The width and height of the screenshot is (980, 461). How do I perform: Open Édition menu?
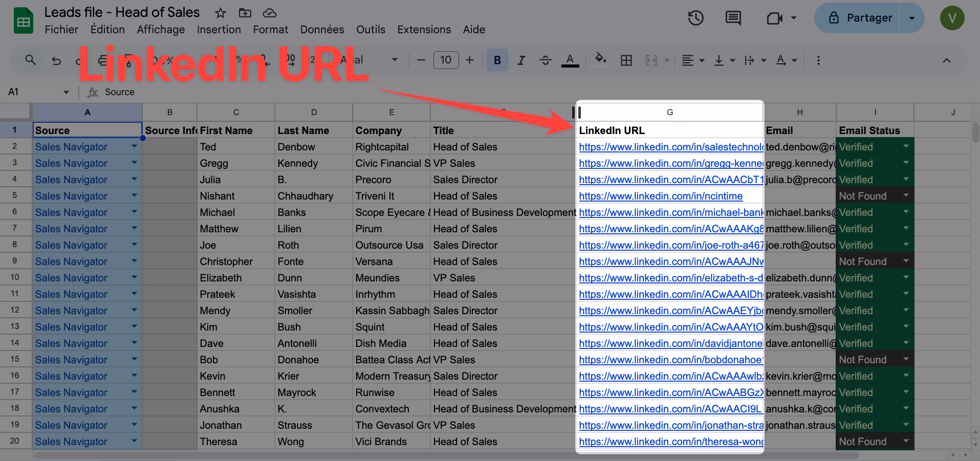(x=107, y=30)
